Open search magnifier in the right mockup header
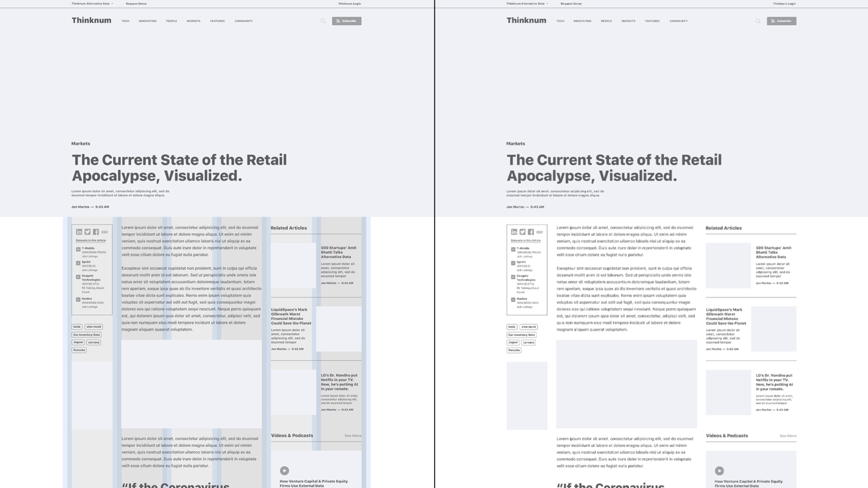 click(x=758, y=21)
